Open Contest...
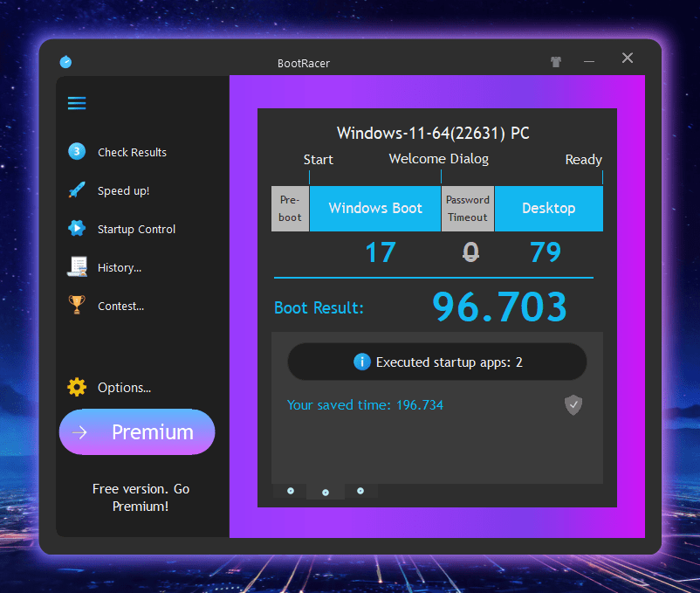 tap(120, 306)
